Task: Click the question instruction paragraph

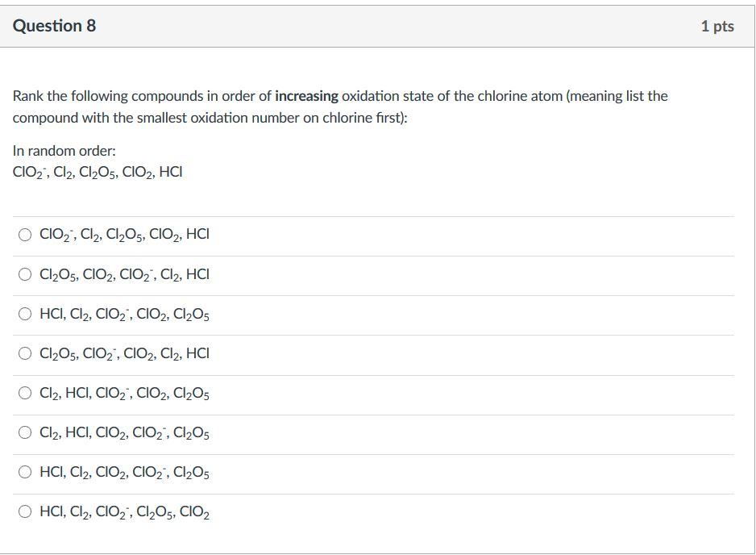Action: click(x=339, y=106)
